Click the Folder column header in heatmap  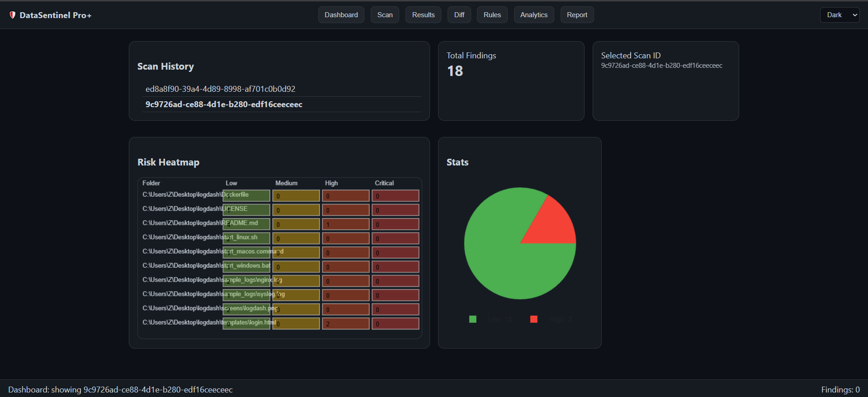point(151,183)
